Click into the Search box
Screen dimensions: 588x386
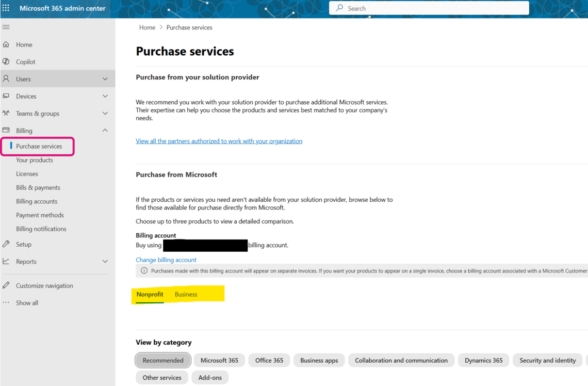429,8
